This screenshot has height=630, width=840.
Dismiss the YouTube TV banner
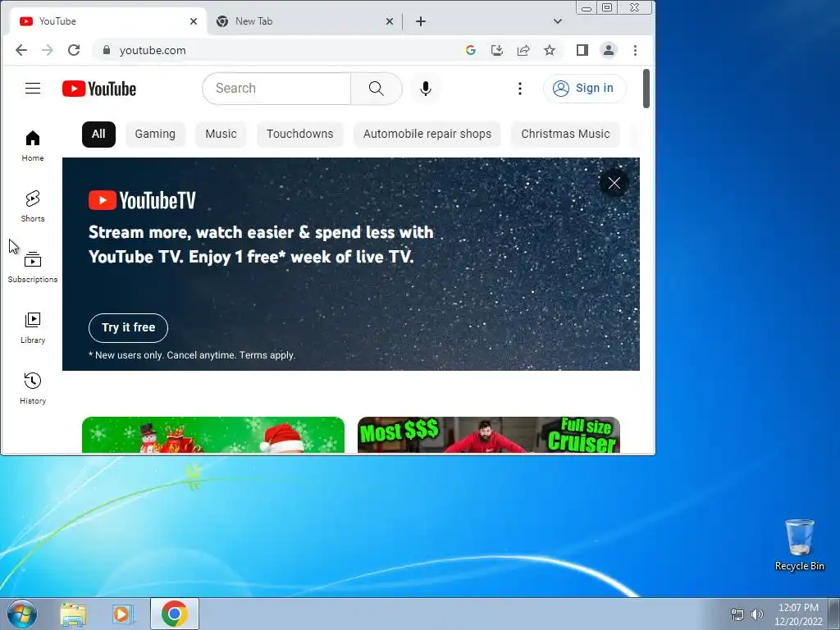click(x=614, y=183)
